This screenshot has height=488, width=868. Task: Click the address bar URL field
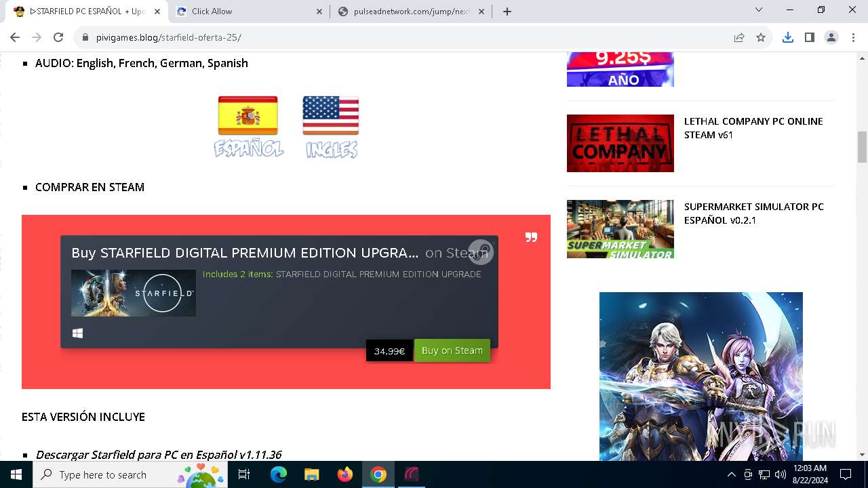point(407,37)
